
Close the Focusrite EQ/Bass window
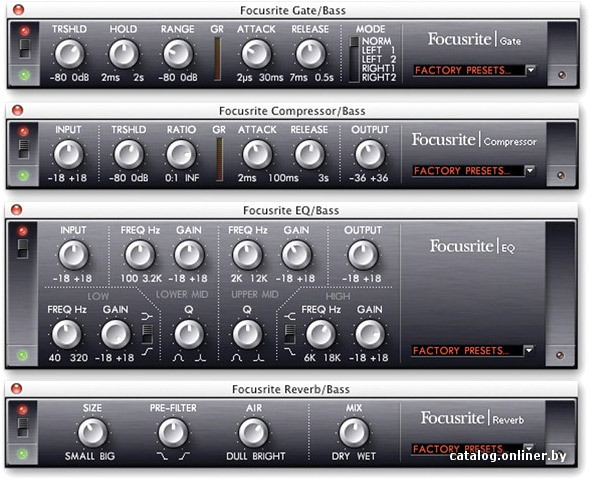pyautogui.click(x=17, y=210)
